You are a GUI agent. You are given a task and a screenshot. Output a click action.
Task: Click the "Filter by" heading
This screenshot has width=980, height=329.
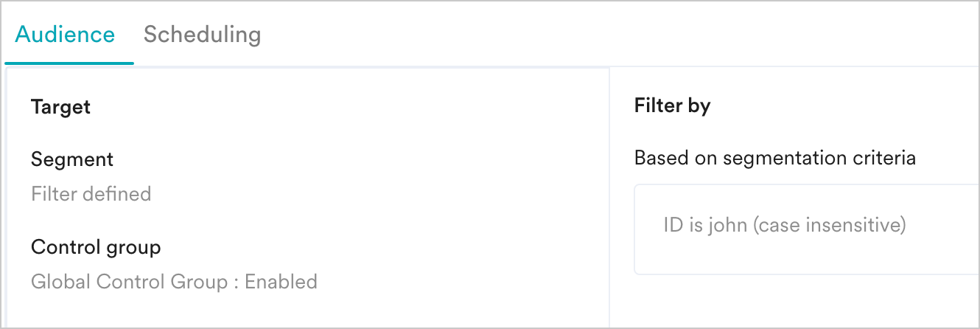click(x=672, y=106)
